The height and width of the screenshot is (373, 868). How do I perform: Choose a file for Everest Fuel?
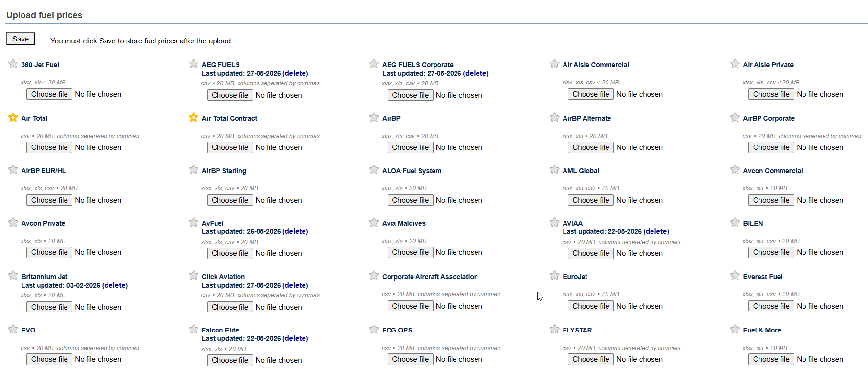pyautogui.click(x=771, y=306)
